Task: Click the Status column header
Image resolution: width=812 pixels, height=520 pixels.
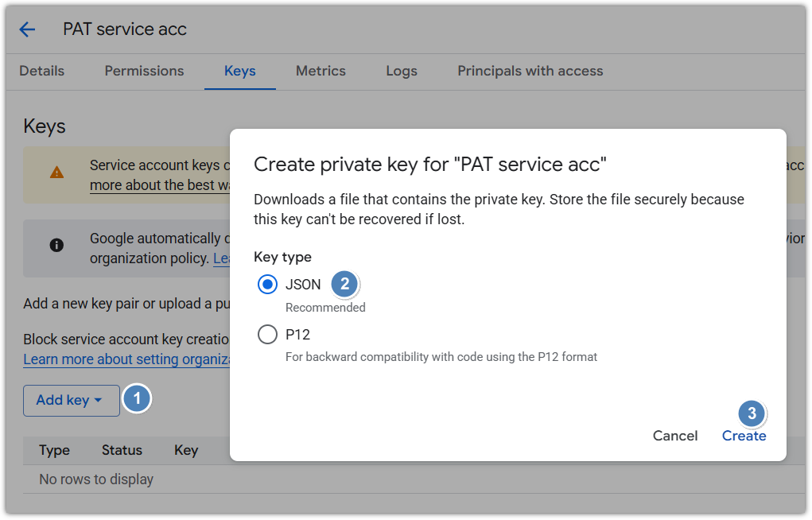Action: click(122, 450)
